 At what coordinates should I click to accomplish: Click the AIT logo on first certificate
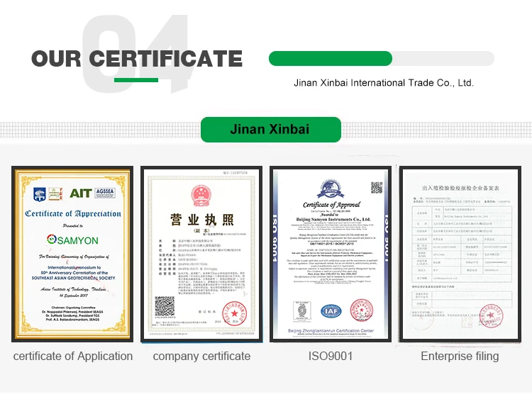click(81, 193)
